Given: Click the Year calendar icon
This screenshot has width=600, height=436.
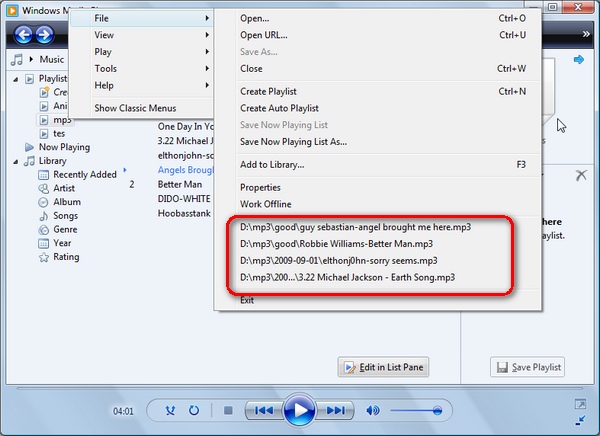Looking at the screenshot, I should pos(44,243).
